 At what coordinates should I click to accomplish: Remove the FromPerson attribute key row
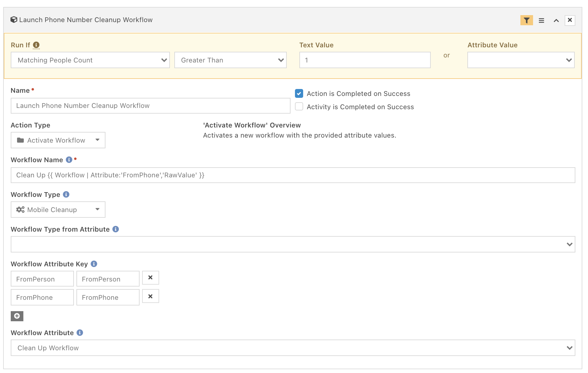(150, 278)
